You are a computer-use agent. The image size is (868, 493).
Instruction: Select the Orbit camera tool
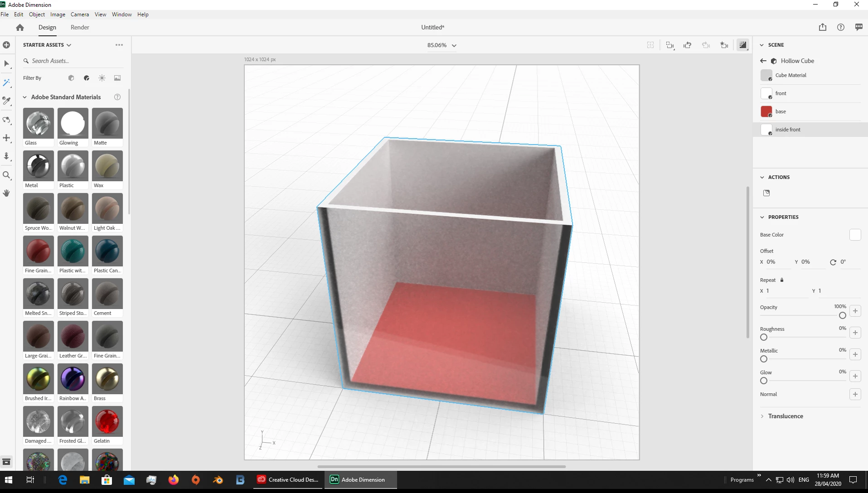pos(6,120)
